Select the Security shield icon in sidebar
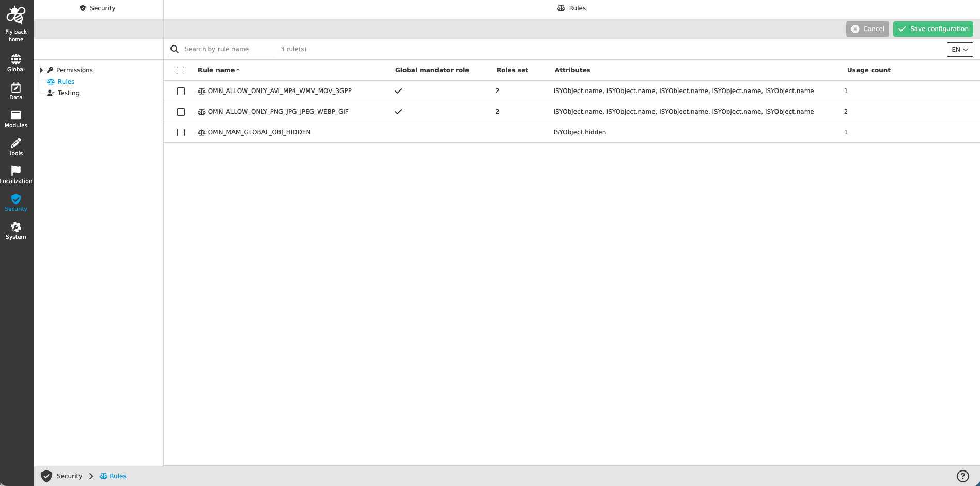This screenshot has height=486, width=980. pyautogui.click(x=16, y=199)
